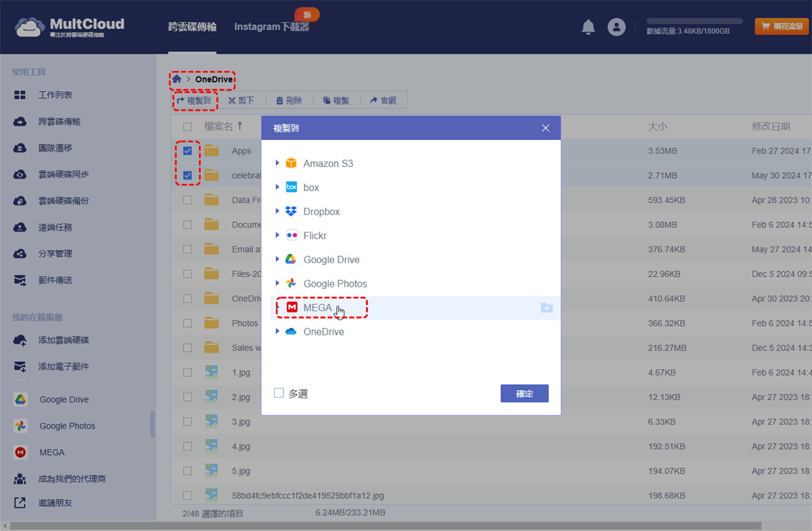Click sidebar vertical scrollbar
812x531 pixels.
[x=153, y=424]
